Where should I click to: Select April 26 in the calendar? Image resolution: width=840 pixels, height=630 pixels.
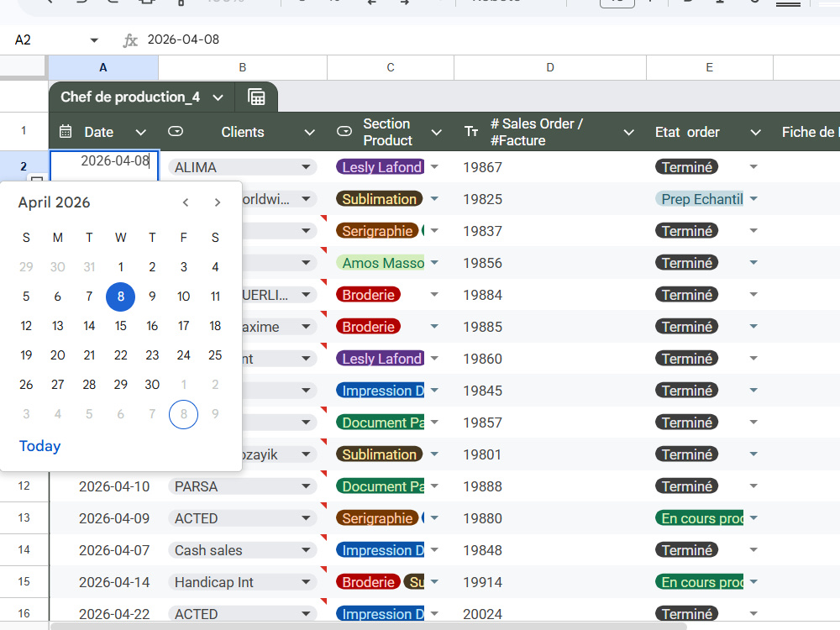tap(26, 385)
